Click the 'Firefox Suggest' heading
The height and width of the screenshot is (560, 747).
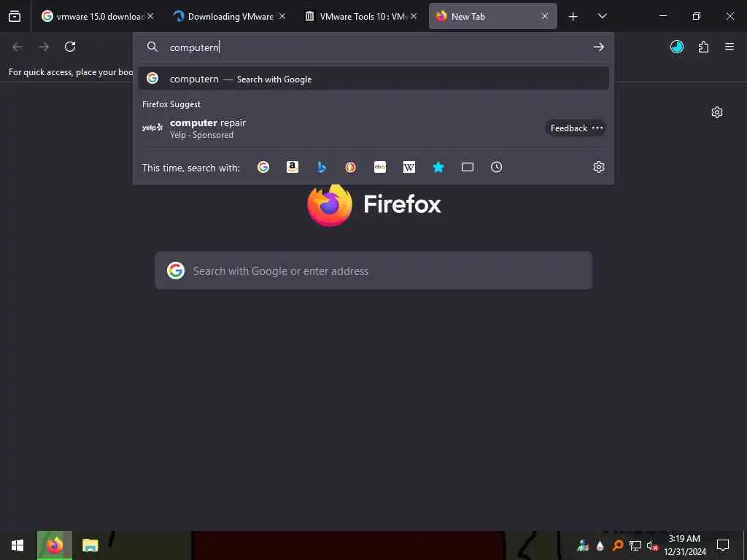[x=171, y=104]
